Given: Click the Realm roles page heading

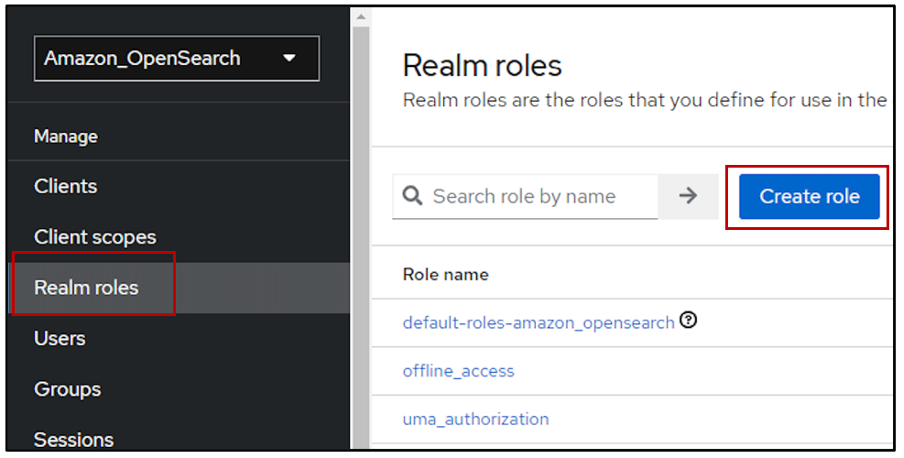Looking at the screenshot, I should [482, 66].
